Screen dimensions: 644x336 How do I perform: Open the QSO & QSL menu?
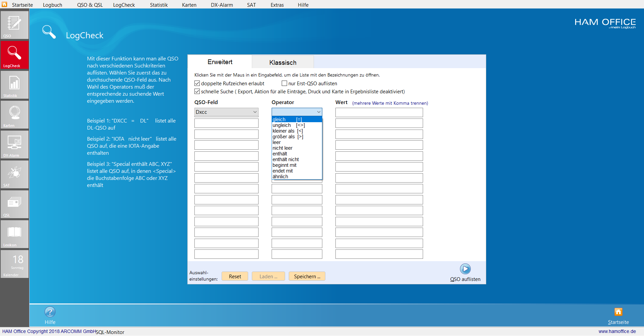click(x=90, y=5)
